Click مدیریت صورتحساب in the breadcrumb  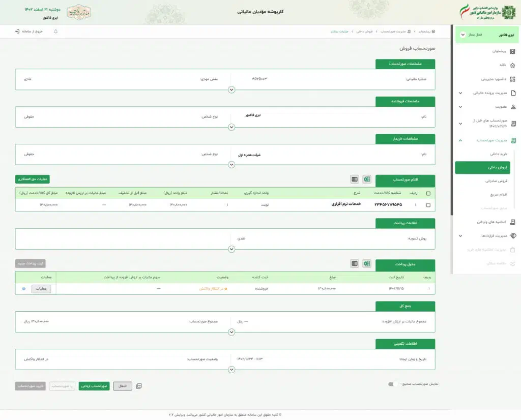coord(395,32)
